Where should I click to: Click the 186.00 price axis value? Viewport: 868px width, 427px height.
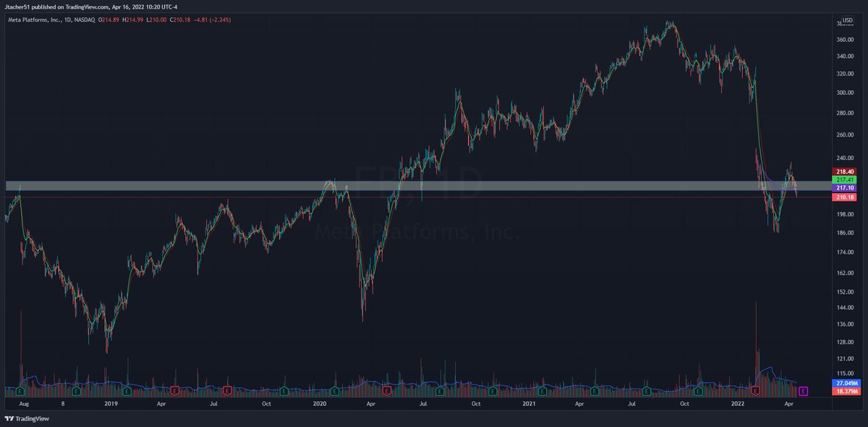click(846, 232)
